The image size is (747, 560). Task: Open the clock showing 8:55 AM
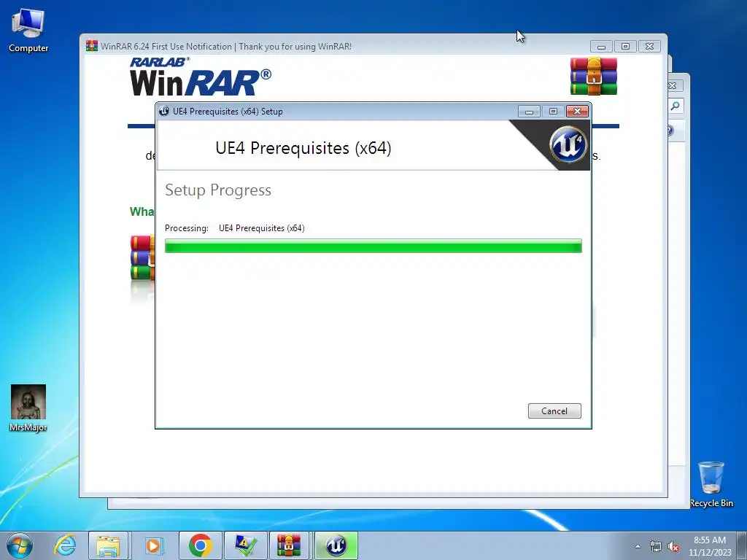(709, 546)
